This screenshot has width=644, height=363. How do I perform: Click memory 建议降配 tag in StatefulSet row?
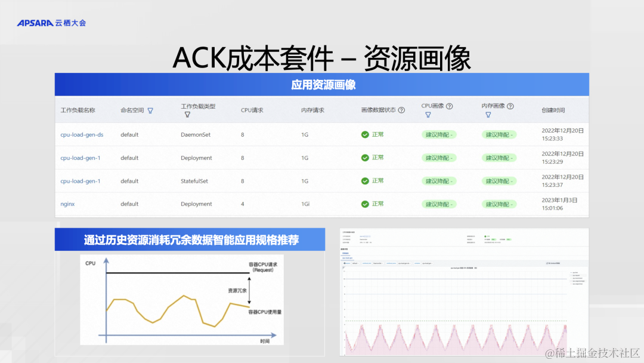pos(499,181)
